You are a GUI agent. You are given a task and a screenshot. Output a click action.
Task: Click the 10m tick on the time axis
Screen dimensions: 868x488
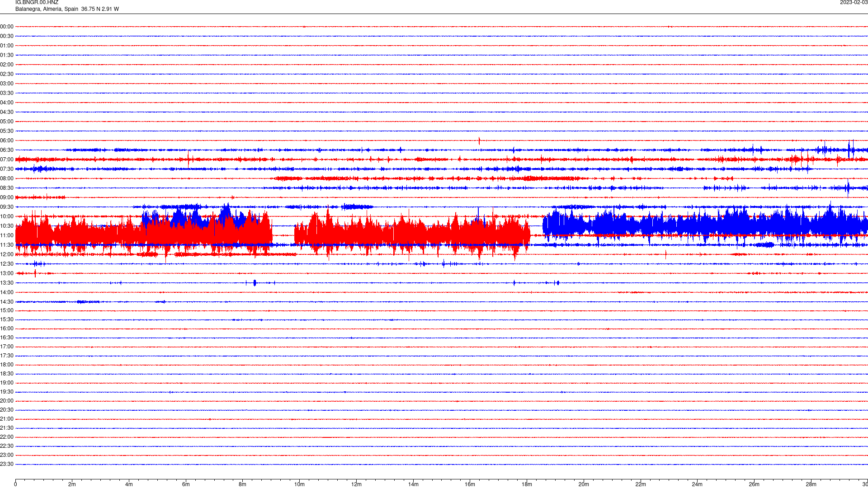click(299, 484)
